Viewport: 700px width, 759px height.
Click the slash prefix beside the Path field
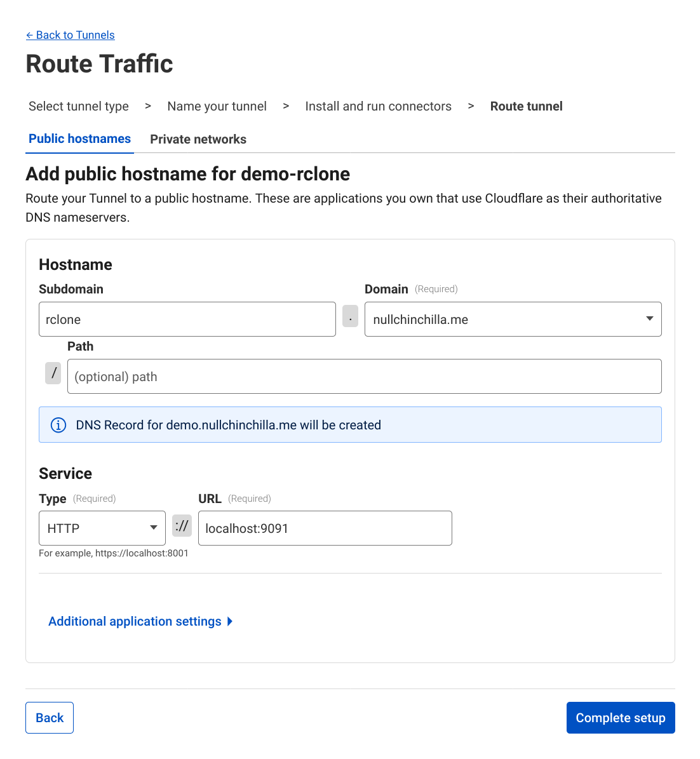click(x=53, y=373)
